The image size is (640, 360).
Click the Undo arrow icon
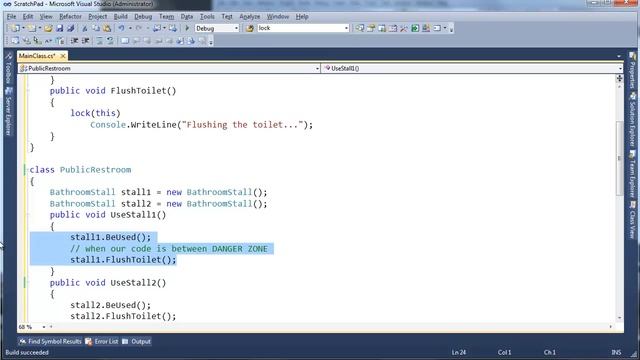click(x=121, y=28)
